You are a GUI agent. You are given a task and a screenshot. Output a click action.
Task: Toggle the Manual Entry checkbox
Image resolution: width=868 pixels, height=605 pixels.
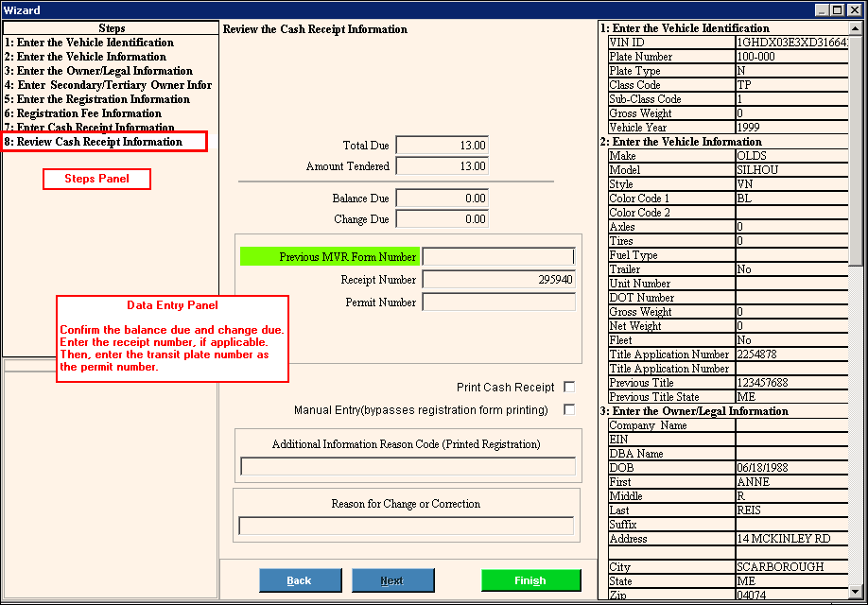click(x=569, y=410)
